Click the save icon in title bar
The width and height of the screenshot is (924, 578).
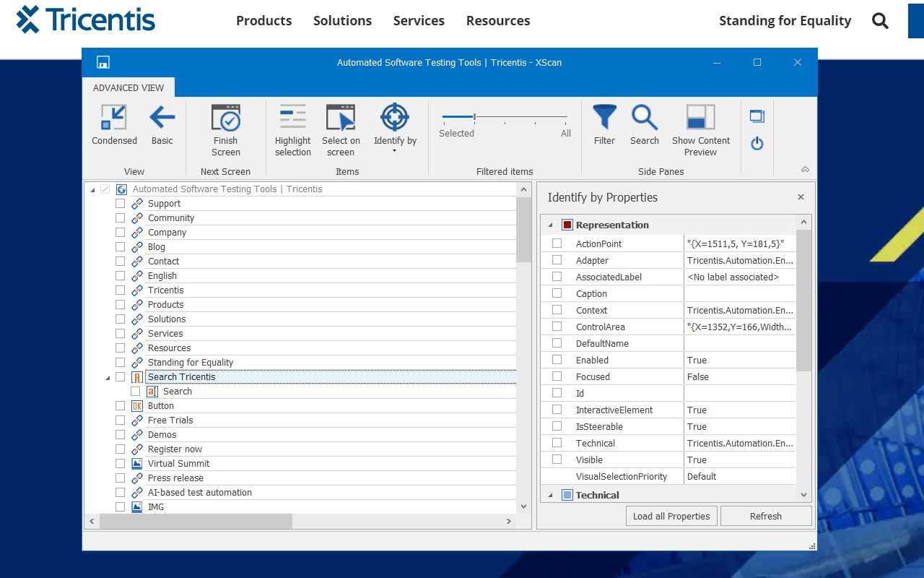(x=103, y=62)
